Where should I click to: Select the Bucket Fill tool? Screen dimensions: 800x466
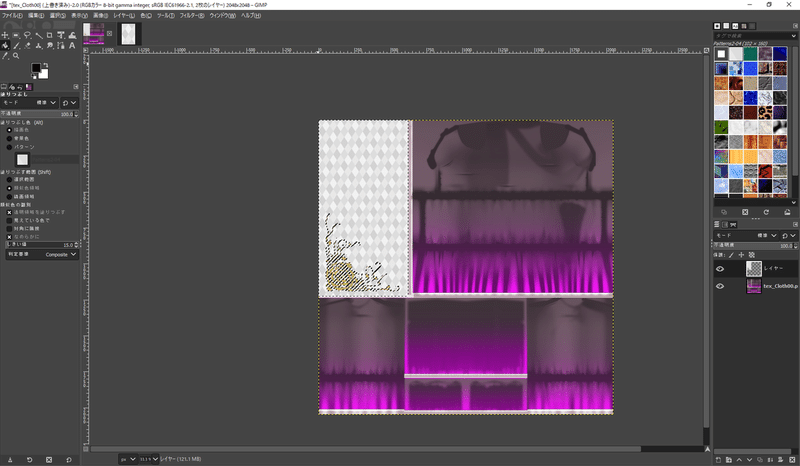[x=6, y=46]
